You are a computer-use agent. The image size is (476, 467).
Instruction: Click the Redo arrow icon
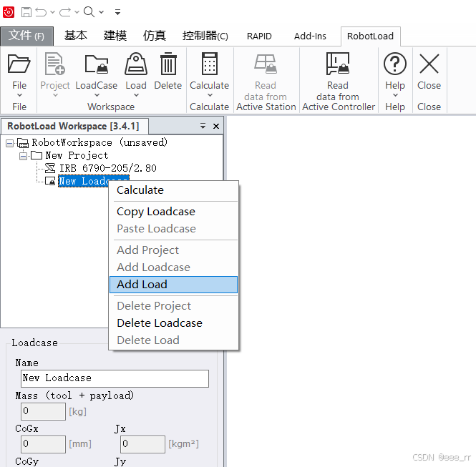pyautogui.click(x=65, y=12)
